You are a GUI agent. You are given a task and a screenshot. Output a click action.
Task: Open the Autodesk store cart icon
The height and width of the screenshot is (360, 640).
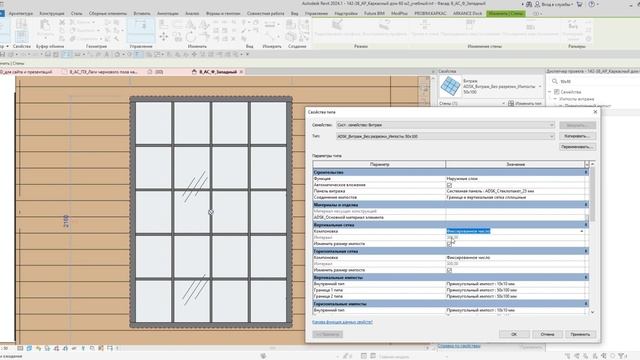(579, 4)
